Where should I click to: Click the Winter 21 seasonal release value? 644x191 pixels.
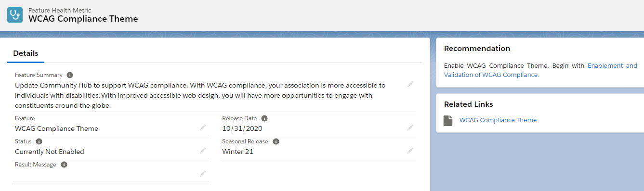(x=237, y=152)
